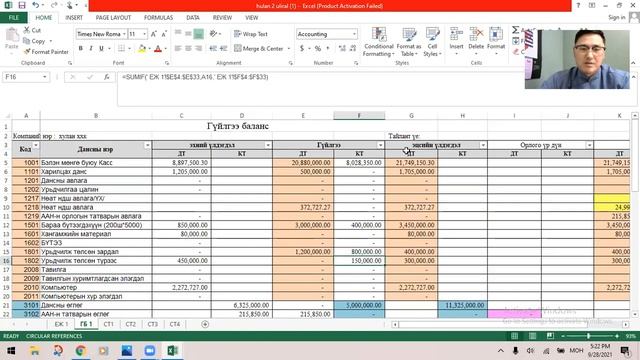The width and height of the screenshot is (640, 360).
Task: Open Zoom app in taskbar
Action: 149,351
